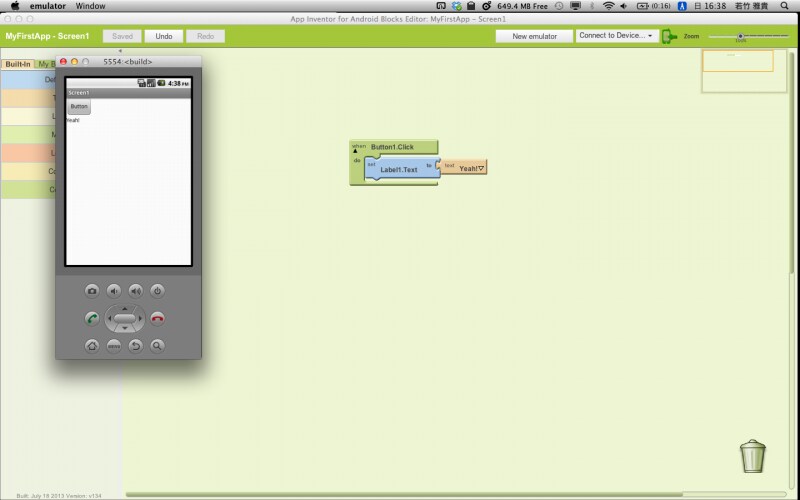Screen dimensions: 800x500
Task: Click the Zoom slider handle
Action: tap(740, 36)
